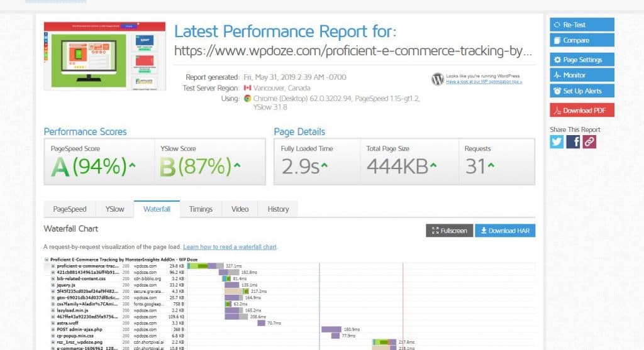Open the History tab
The image size is (644, 350).
coord(278,209)
